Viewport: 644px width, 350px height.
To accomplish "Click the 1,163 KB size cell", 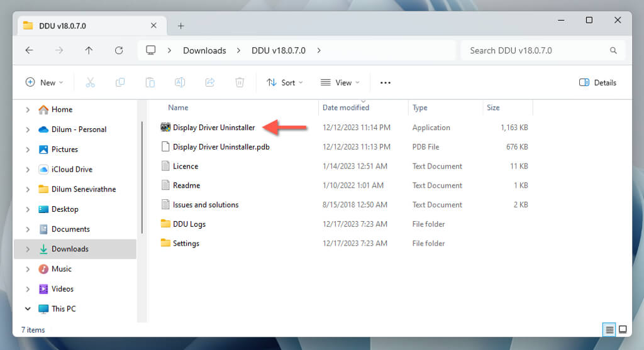I will pos(514,128).
